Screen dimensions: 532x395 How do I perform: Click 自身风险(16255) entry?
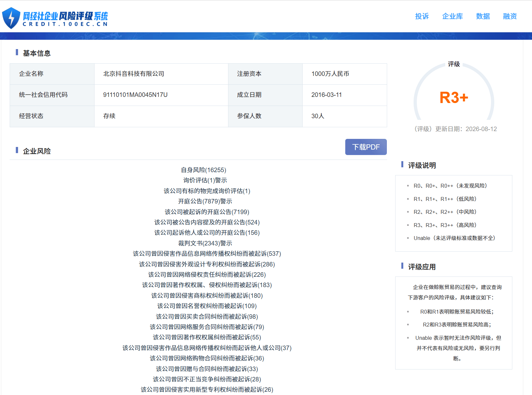point(204,170)
